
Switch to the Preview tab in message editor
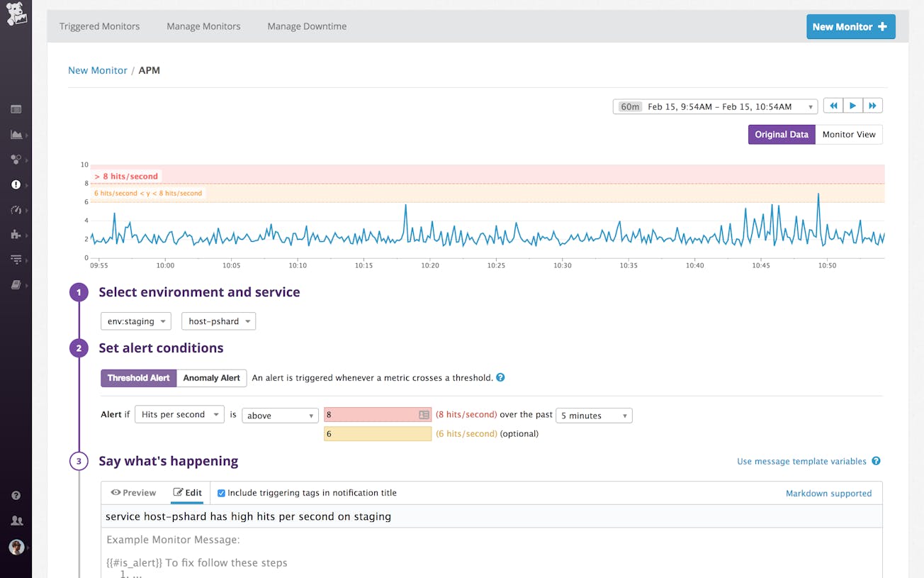pyautogui.click(x=133, y=492)
